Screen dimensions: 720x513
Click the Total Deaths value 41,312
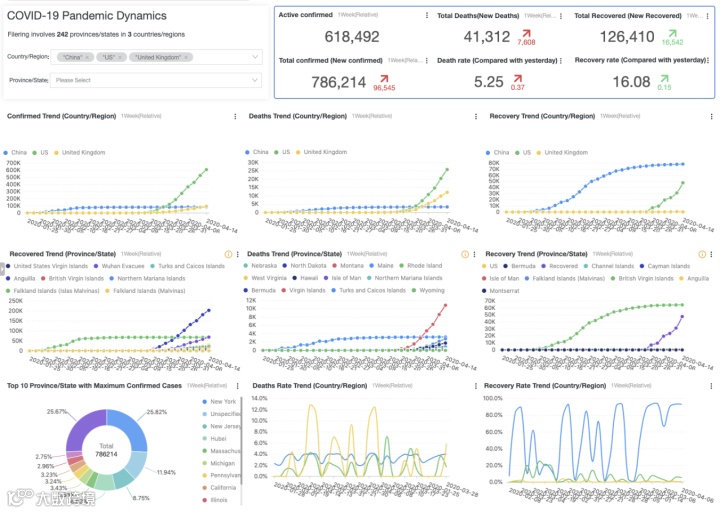[x=487, y=37]
